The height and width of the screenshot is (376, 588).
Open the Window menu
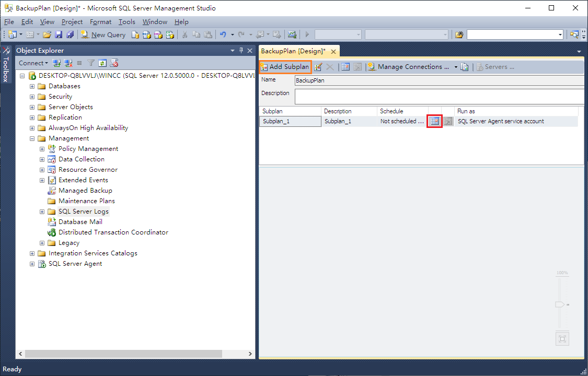click(155, 22)
